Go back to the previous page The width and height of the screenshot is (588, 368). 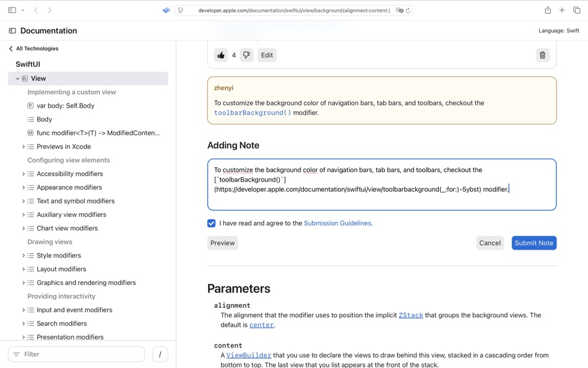[36, 10]
